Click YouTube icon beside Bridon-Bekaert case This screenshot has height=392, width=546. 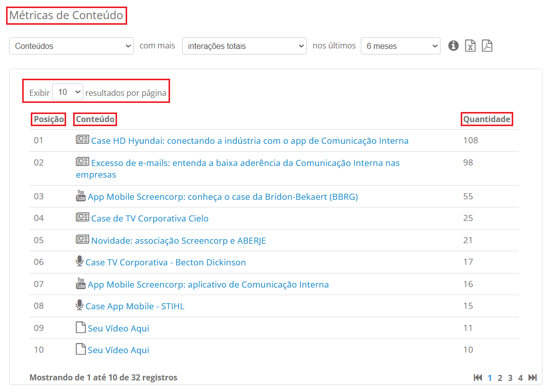tap(81, 196)
